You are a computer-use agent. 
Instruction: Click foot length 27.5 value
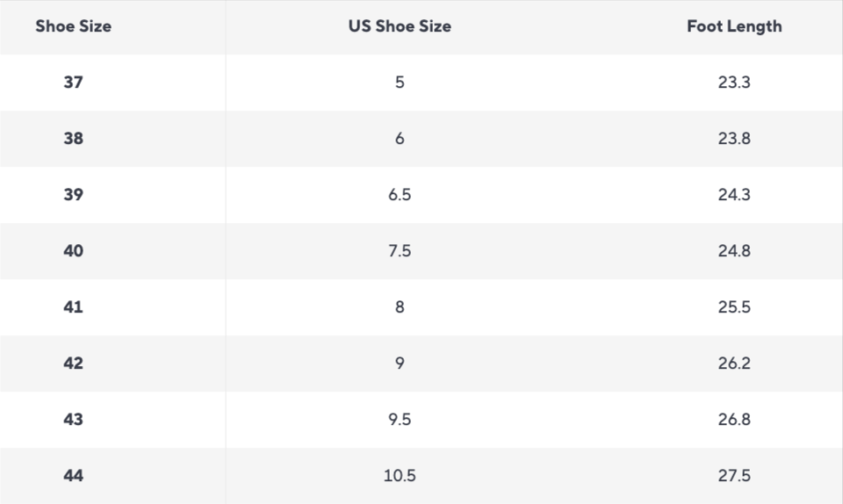[x=734, y=476]
